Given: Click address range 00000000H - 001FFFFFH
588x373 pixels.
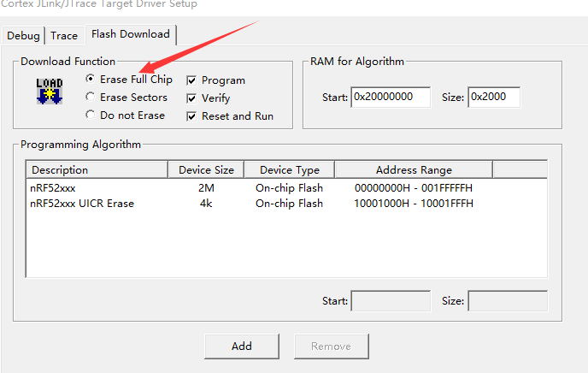Looking at the screenshot, I should click(414, 188).
